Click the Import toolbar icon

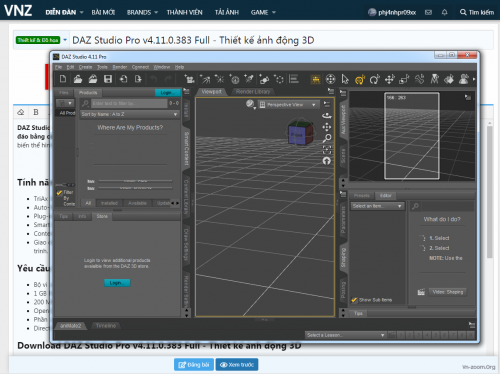(x=123, y=79)
